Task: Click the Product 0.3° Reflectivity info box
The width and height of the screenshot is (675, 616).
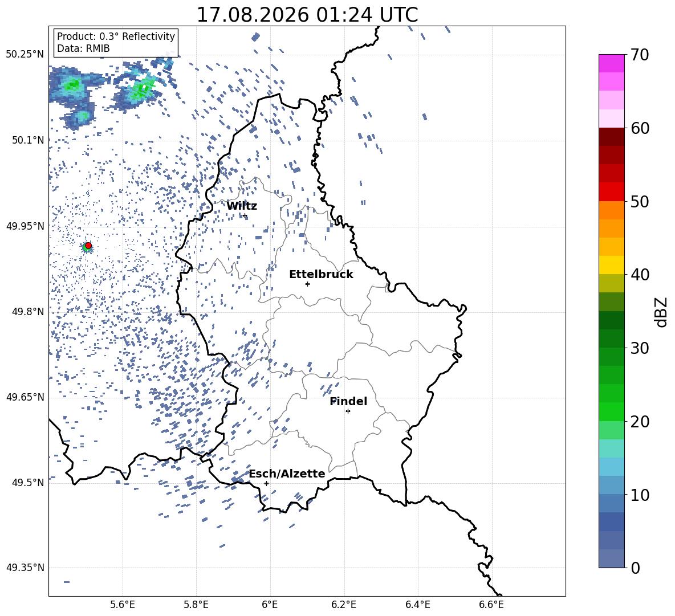Action: pos(116,42)
